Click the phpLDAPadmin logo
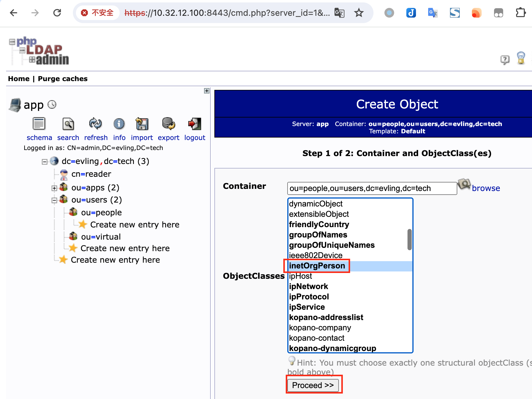This screenshot has width=532, height=399. pyautogui.click(x=39, y=51)
